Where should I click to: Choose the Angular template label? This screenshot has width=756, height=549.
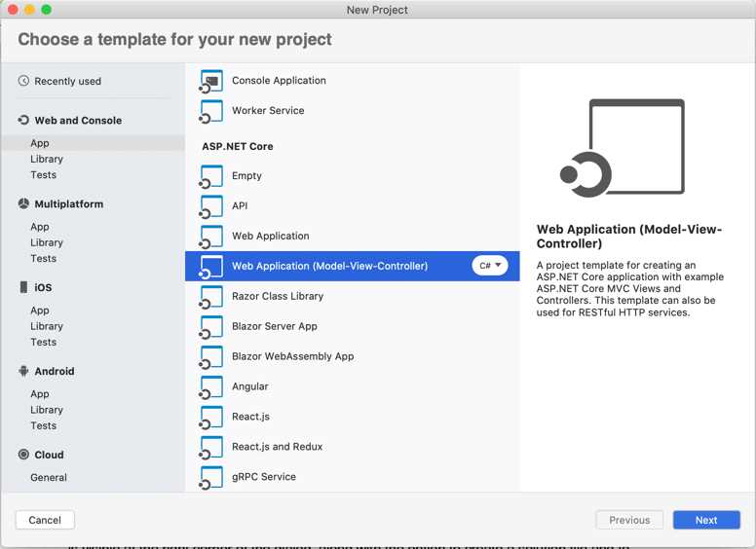tap(250, 386)
